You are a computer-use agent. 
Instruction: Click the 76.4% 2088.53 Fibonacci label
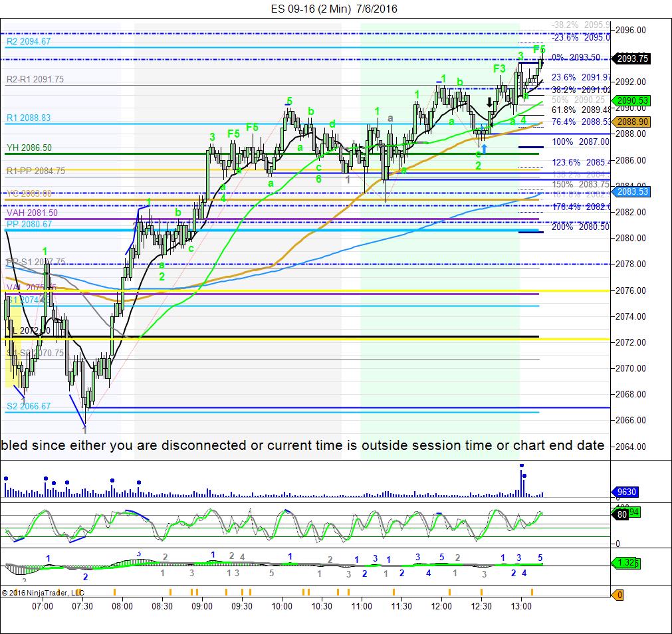tap(581, 122)
